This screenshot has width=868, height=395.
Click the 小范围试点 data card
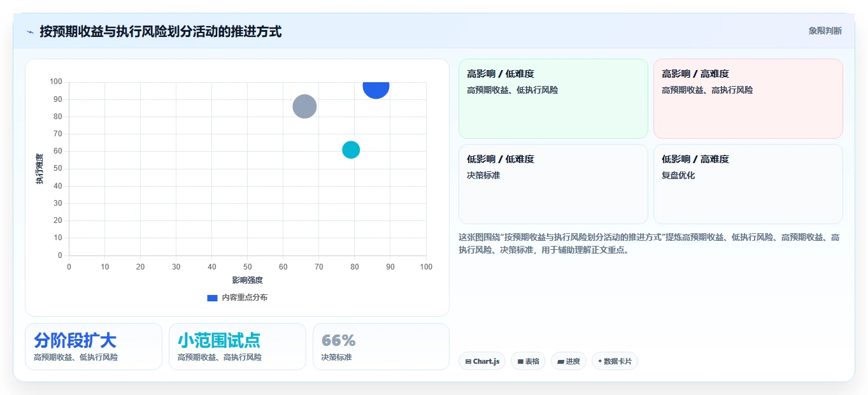[x=238, y=347]
